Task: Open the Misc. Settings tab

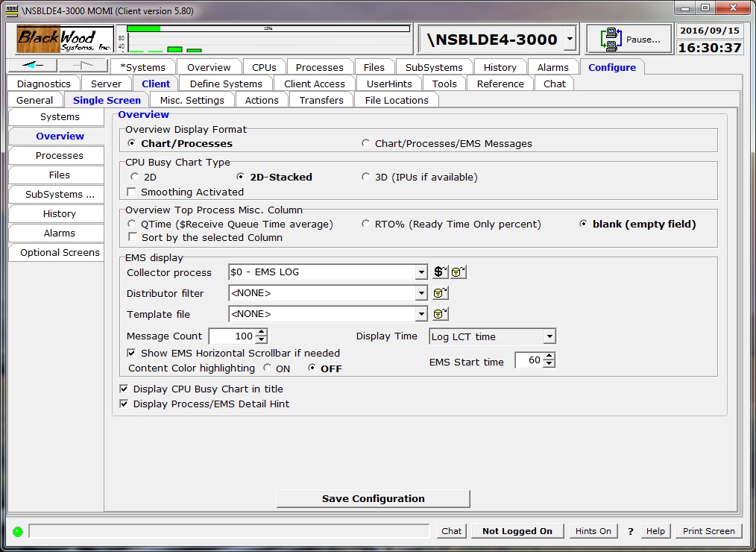Action: (x=192, y=100)
